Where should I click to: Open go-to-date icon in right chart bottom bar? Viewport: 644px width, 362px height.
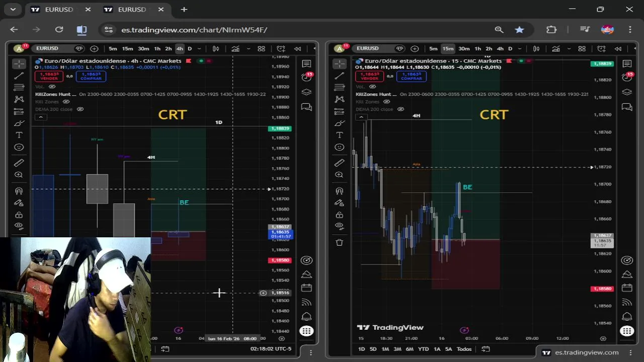pyautogui.click(x=486, y=349)
